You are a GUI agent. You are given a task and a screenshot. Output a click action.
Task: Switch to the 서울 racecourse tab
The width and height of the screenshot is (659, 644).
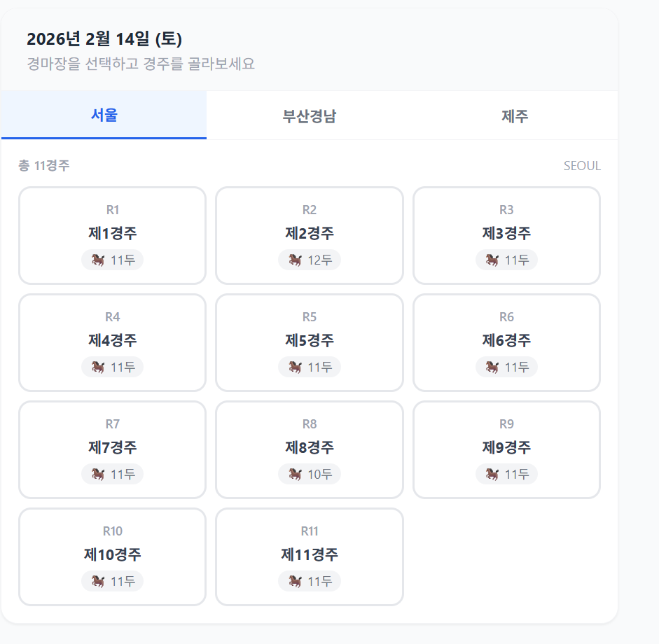(x=104, y=115)
